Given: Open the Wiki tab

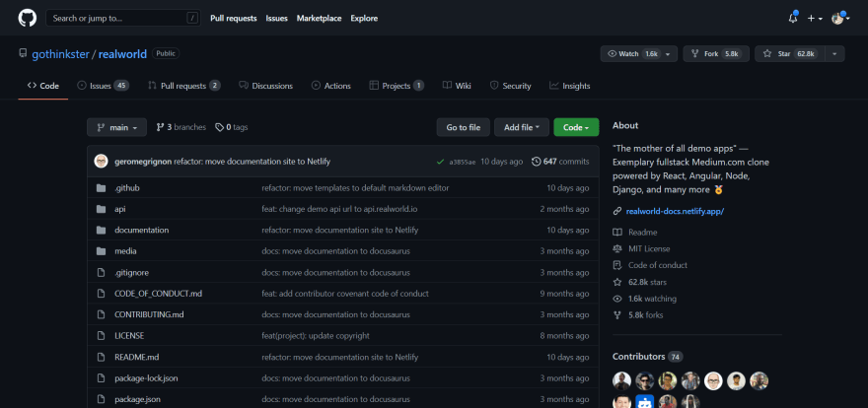Looking at the screenshot, I should pyautogui.click(x=457, y=86).
